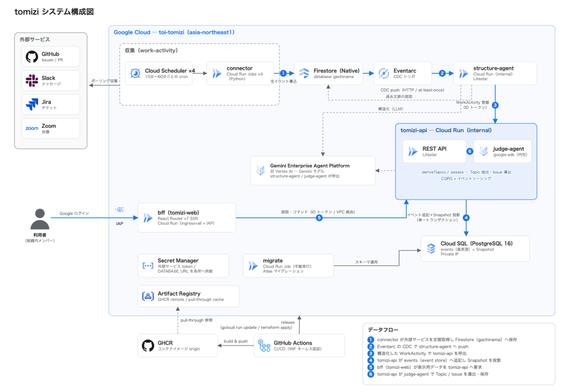
Task: Click the GitHub octocat icon in 外部サービス
Action: (x=32, y=56)
